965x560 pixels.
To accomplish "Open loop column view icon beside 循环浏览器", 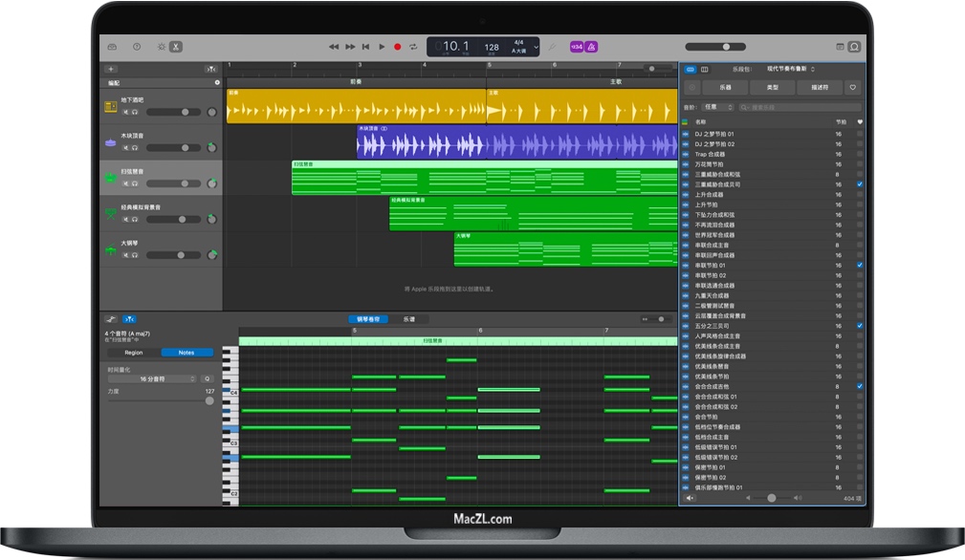I will (705, 70).
